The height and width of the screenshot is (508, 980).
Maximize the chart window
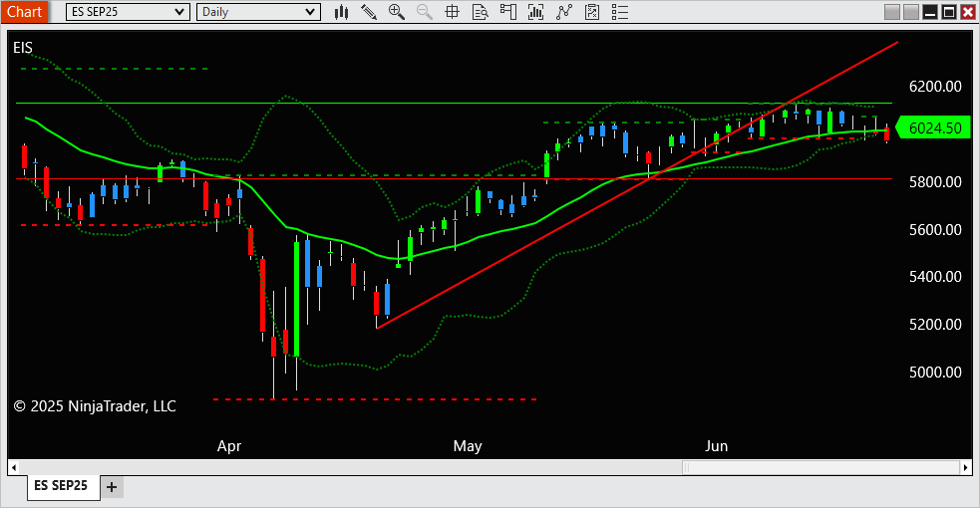[949, 12]
